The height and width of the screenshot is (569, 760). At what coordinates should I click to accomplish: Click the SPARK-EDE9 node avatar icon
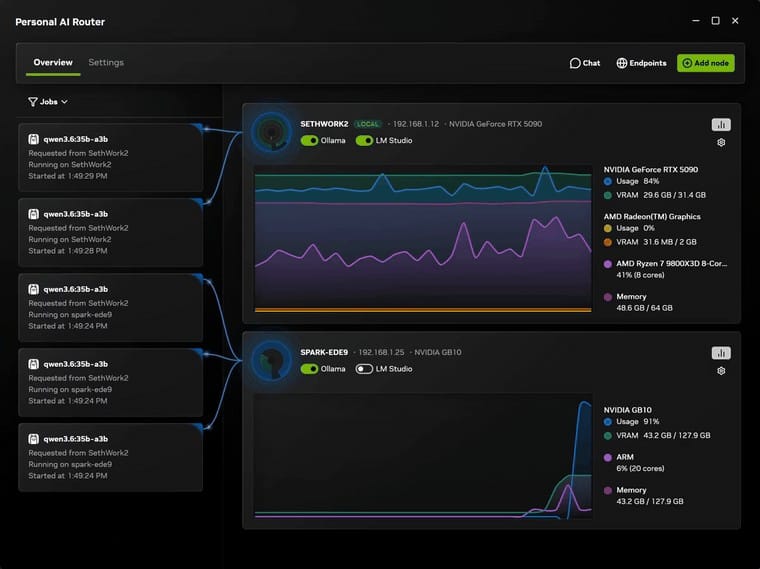[271, 360]
